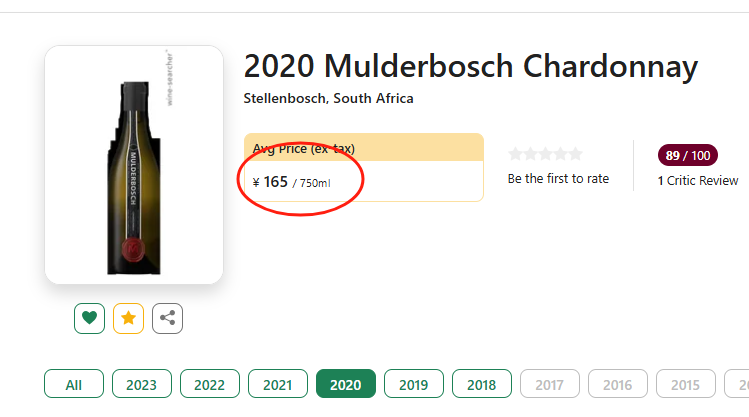This screenshot has width=749, height=417.
Task: Select the 2023 vintage tab
Action: tap(142, 384)
